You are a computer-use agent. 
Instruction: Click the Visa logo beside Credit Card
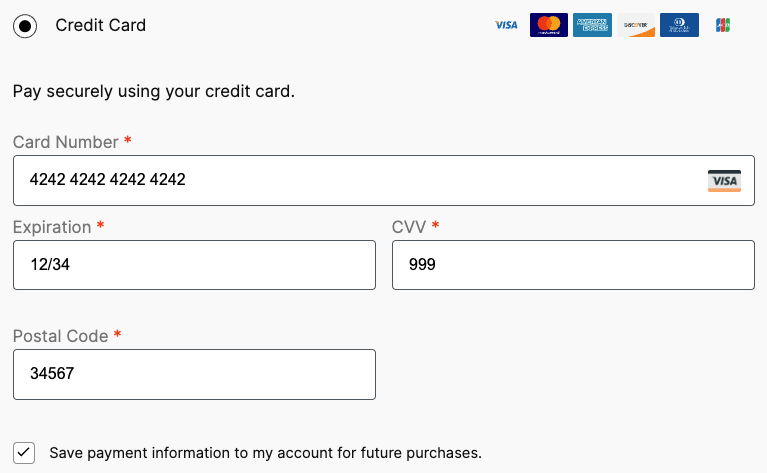pyautogui.click(x=506, y=25)
